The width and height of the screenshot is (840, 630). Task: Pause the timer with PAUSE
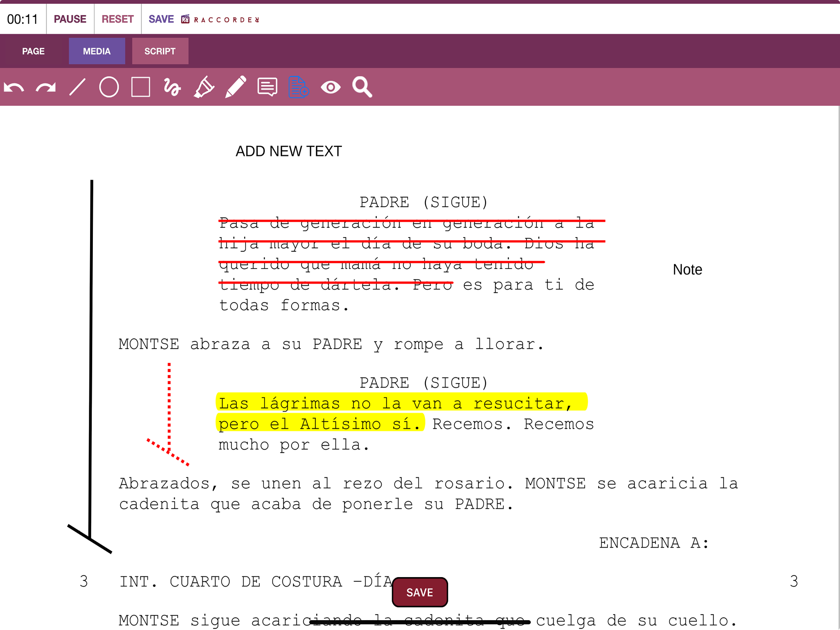click(70, 19)
